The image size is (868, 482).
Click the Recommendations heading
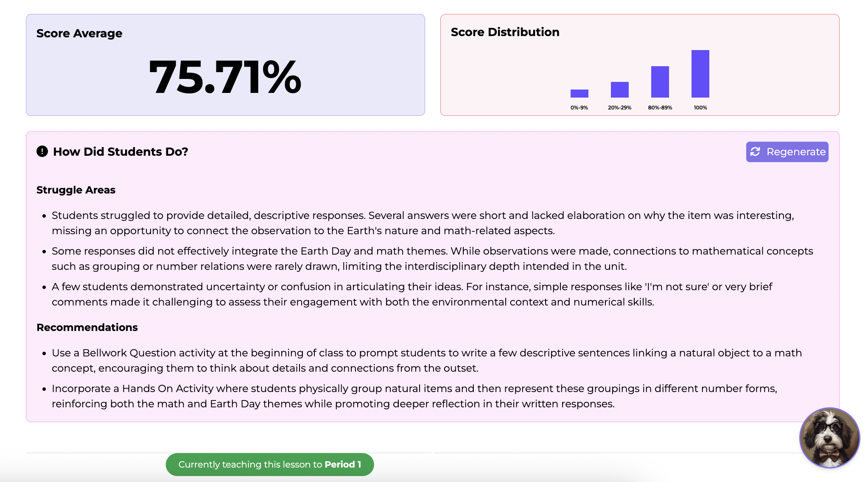(87, 327)
